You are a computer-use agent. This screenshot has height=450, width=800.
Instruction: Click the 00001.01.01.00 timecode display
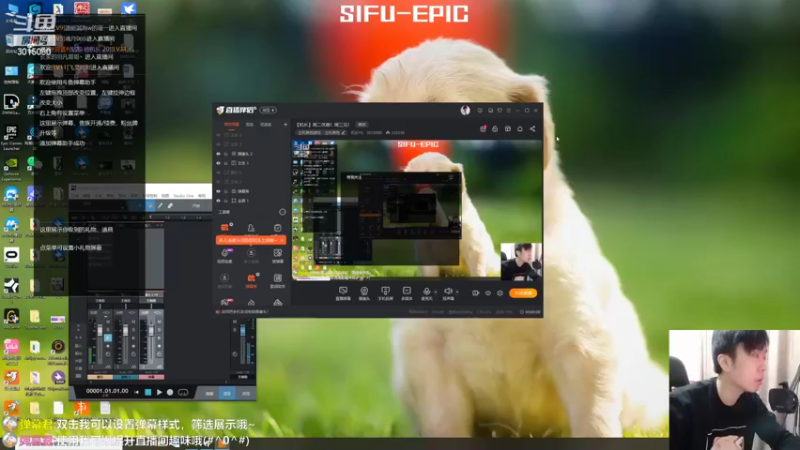(x=107, y=391)
